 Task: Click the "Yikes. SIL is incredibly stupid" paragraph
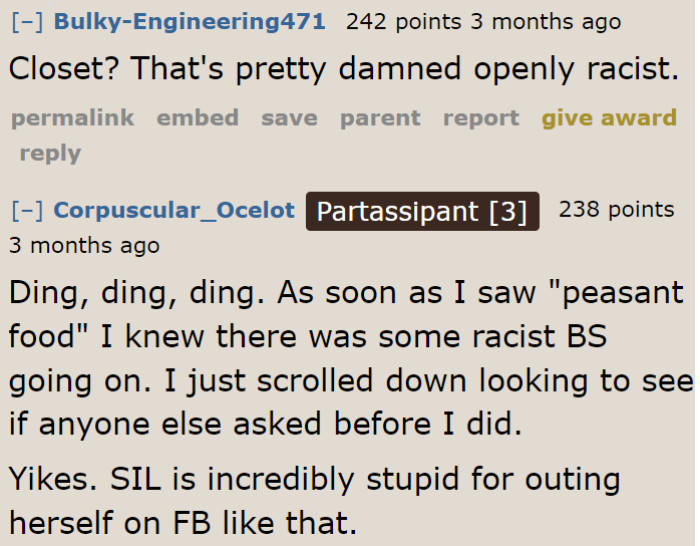click(x=315, y=500)
